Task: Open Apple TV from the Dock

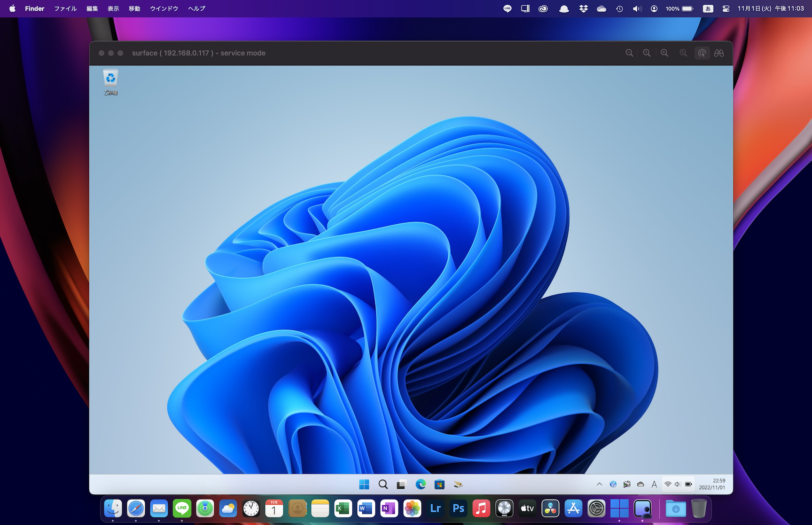Action: [x=527, y=508]
